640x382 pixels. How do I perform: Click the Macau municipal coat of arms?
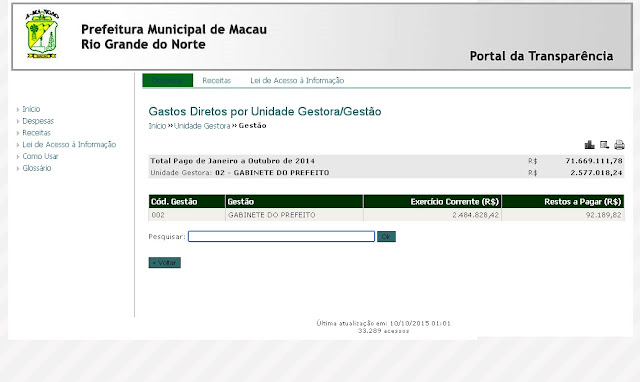point(42,34)
